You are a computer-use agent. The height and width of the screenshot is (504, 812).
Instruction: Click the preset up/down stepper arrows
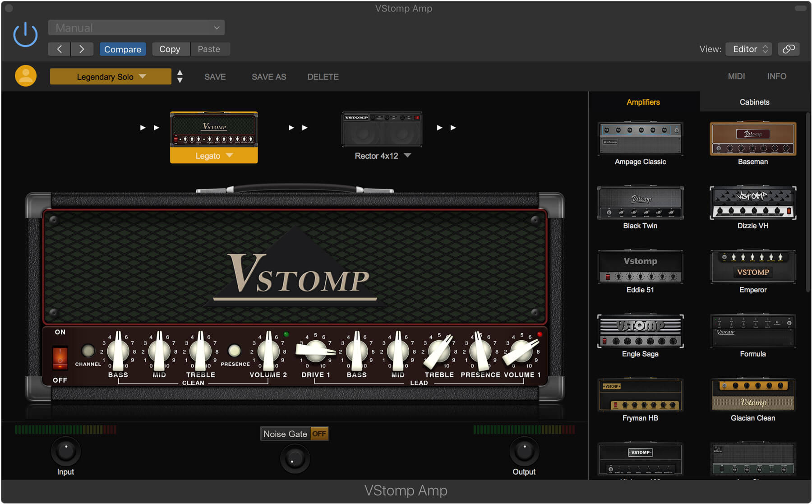click(x=180, y=76)
